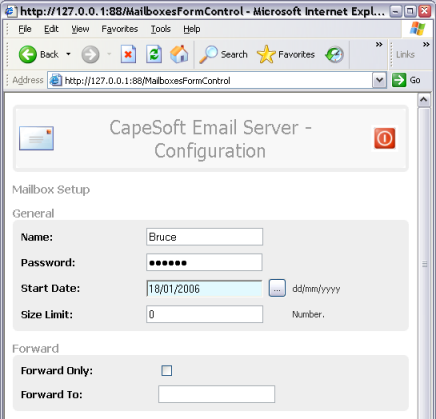The height and width of the screenshot is (419, 436).
Task: Go to the Home page icon
Action: coord(179,54)
